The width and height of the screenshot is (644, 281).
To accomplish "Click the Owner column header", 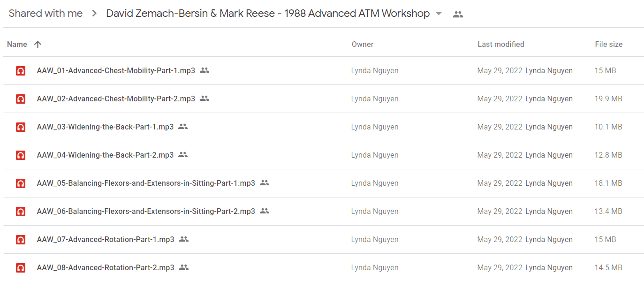I will coord(363,44).
